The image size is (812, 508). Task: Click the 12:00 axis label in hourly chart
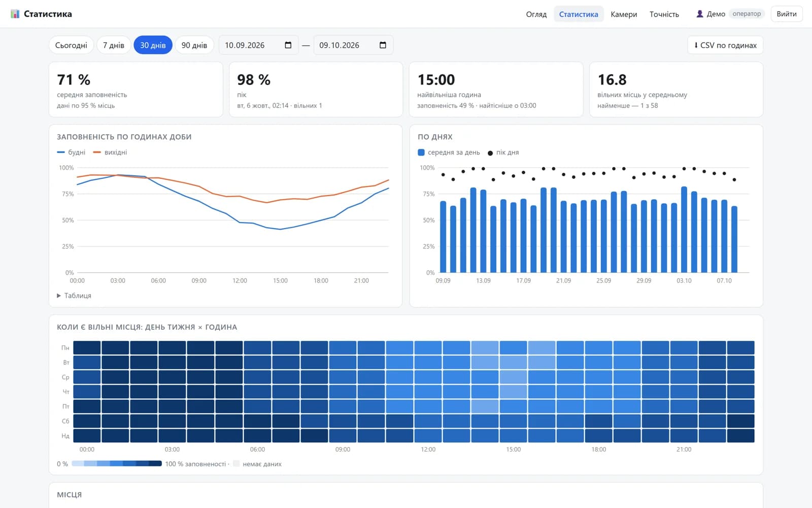coord(240,281)
